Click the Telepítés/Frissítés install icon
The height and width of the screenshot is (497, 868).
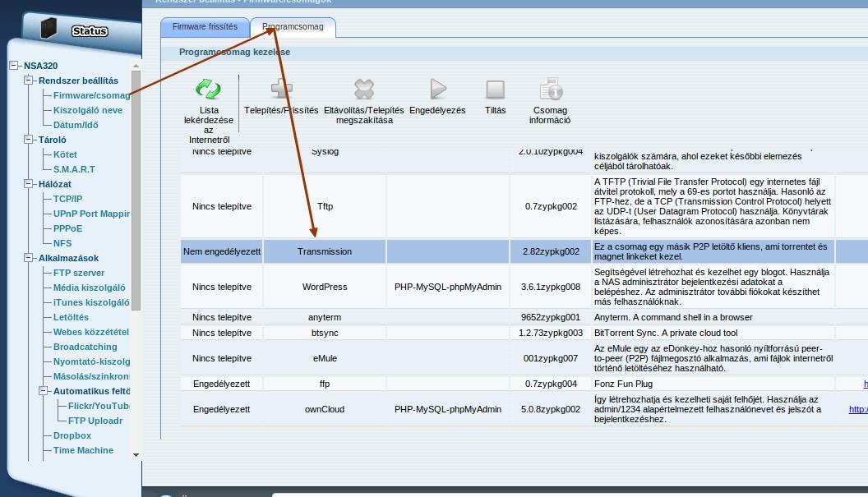tap(281, 89)
